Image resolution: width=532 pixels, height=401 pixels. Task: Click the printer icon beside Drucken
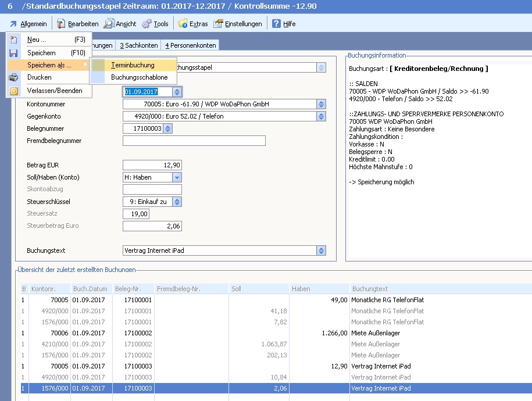click(x=14, y=77)
